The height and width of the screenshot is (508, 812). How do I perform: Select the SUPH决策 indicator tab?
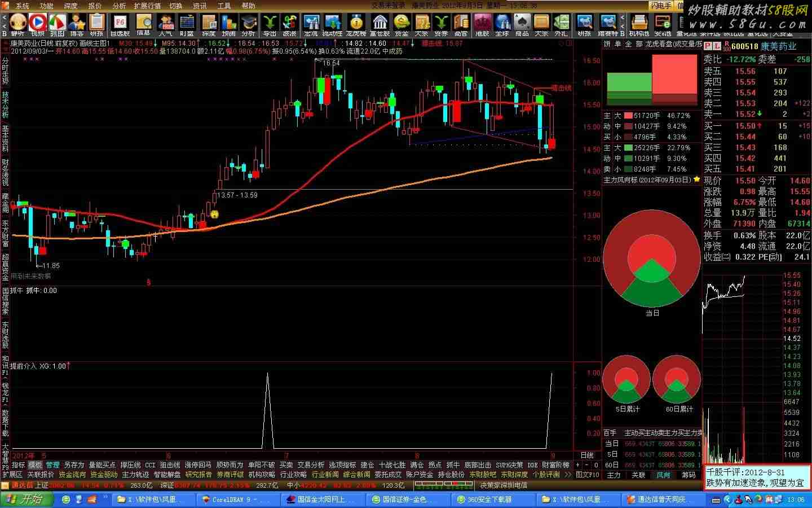510,465
